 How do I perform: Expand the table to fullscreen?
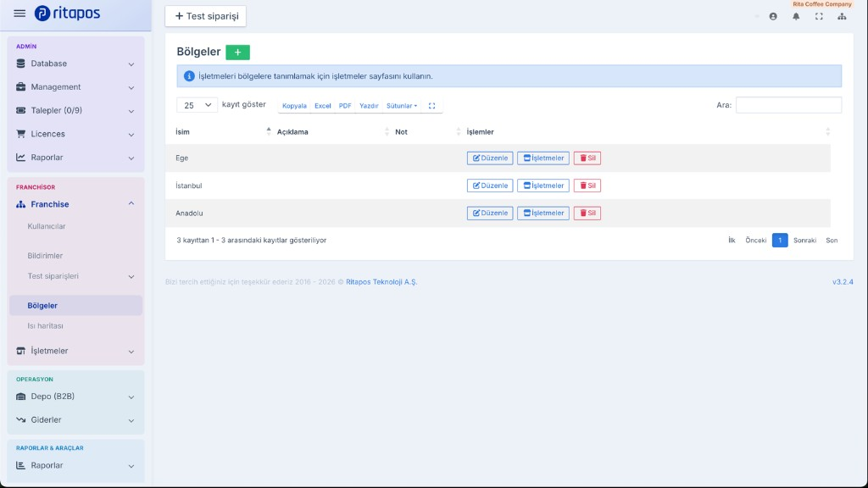[x=431, y=106]
